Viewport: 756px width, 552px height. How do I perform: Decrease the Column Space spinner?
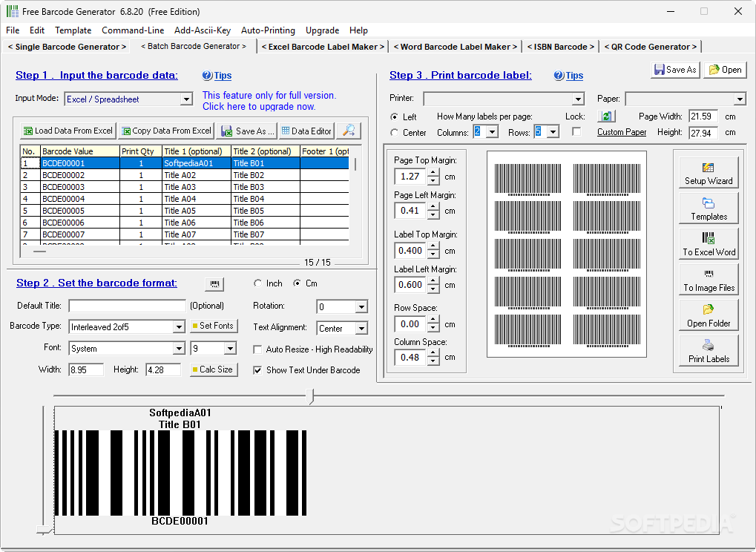(x=433, y=361)
